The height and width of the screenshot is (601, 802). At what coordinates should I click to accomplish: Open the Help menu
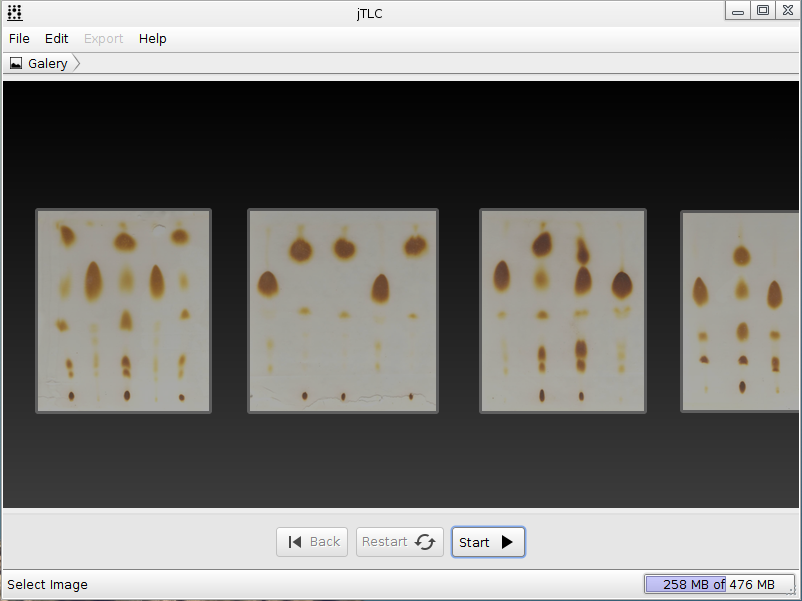(152, 39)
